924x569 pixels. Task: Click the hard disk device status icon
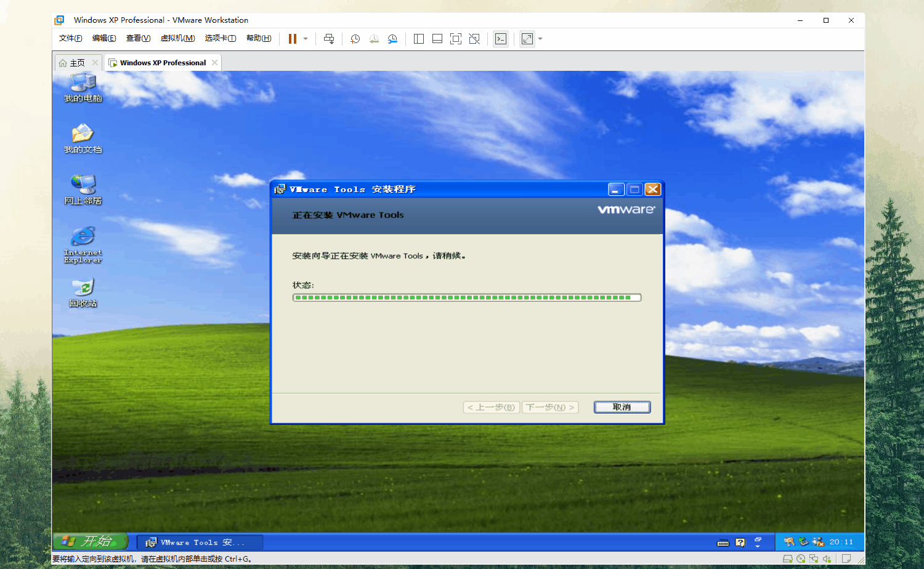point(787,559)
